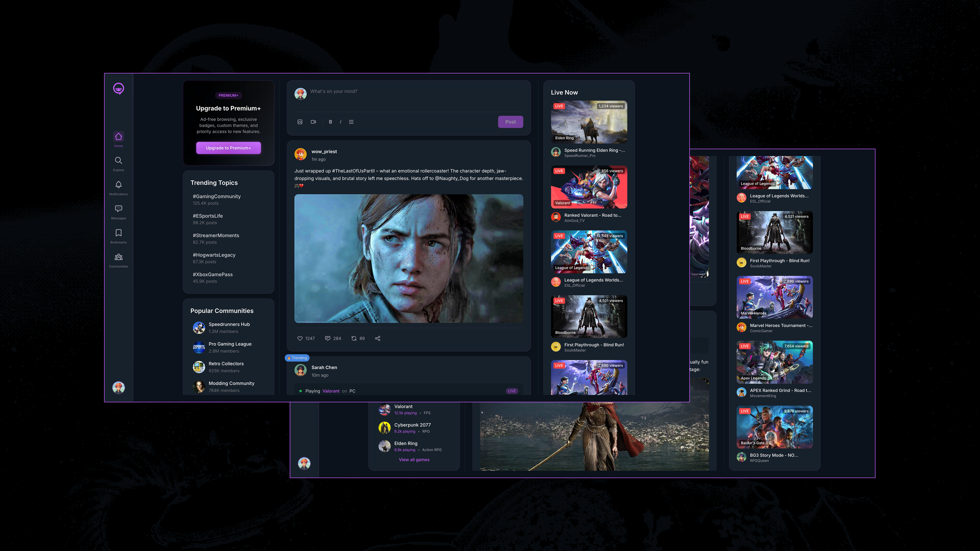Insert a list in the composer
The width and height of the screenshot is (980, 551).
click(351, 122)
